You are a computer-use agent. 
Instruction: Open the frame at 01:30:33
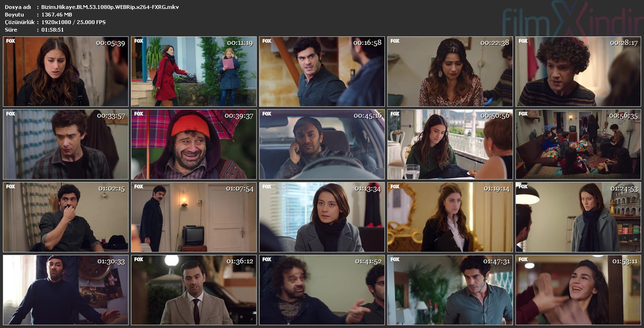65,290
